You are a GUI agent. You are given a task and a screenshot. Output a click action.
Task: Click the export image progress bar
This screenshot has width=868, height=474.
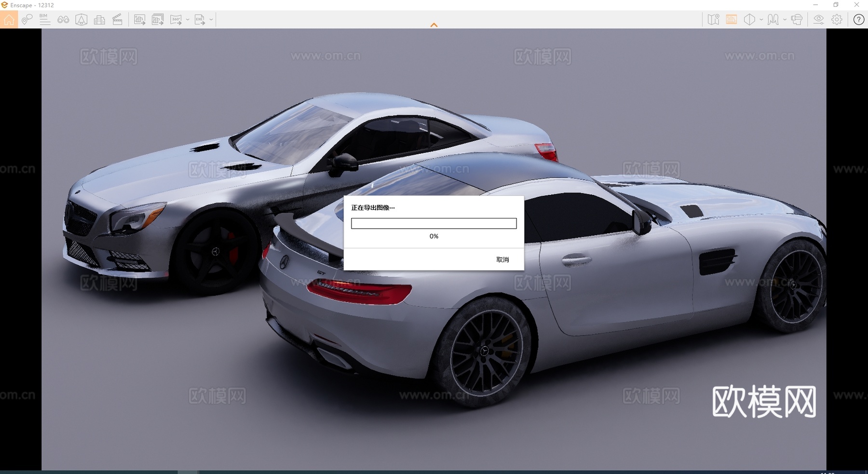click(x=434, y=223)
